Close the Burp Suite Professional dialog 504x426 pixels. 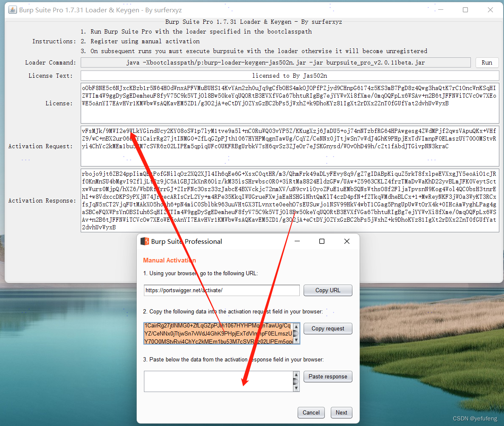click(x=346, y=241)
